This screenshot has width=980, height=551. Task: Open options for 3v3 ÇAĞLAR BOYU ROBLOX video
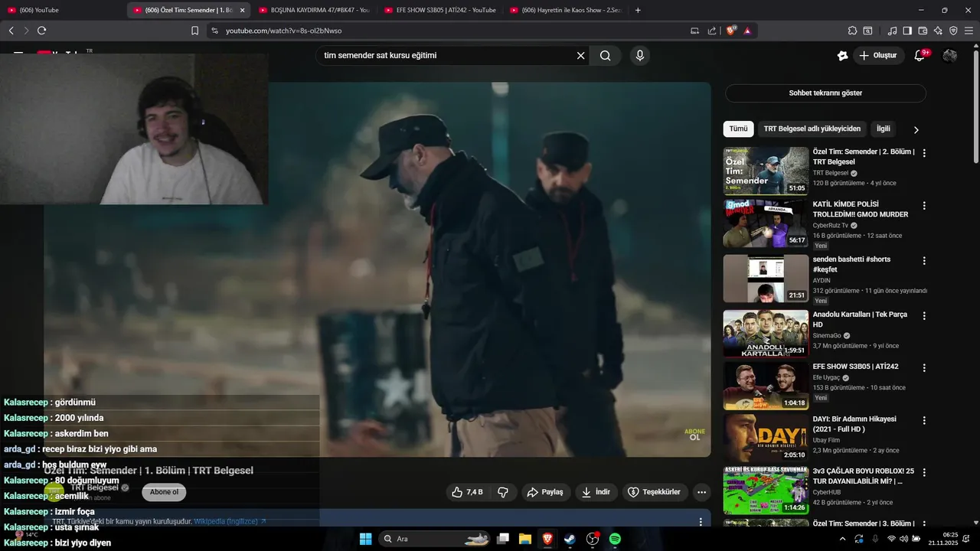(x=924, y=473)
